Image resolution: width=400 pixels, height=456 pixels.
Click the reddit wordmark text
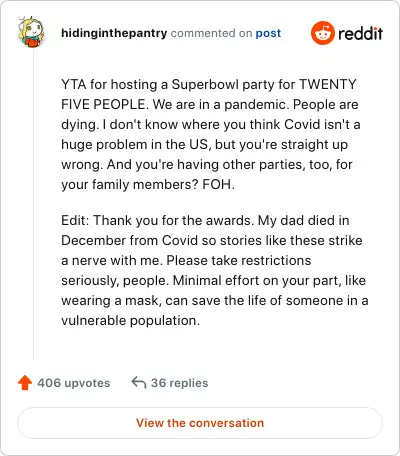pyautogui.click(x=360, y=33)
